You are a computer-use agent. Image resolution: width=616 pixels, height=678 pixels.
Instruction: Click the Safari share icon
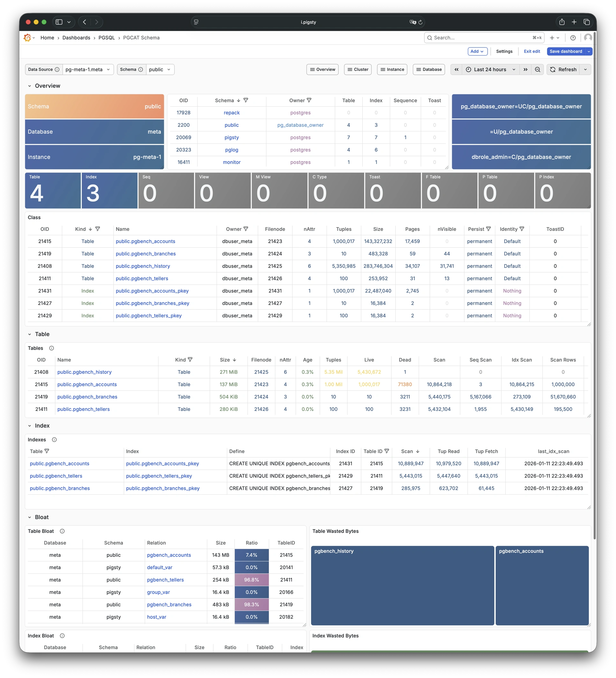562,22
